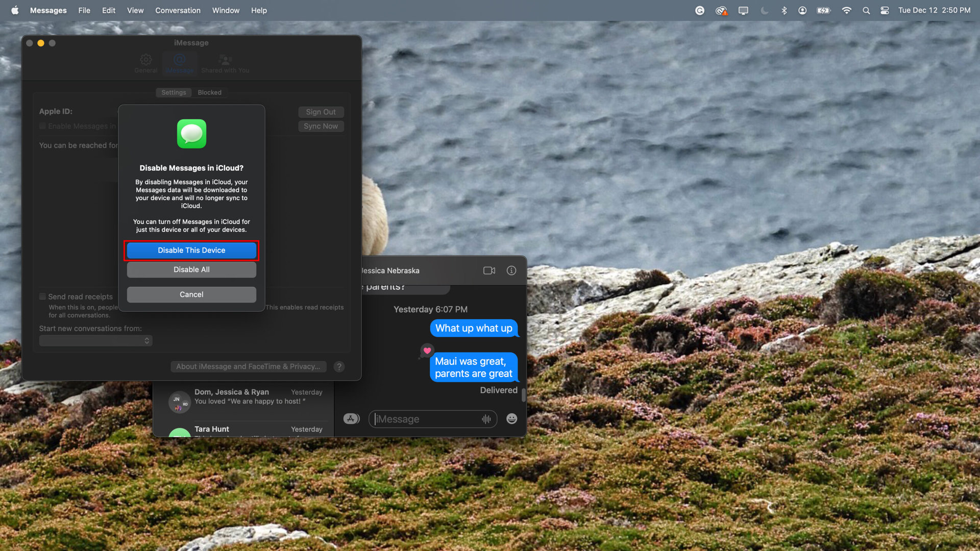
Task: Open the Conversation menu
Action: 178,10
